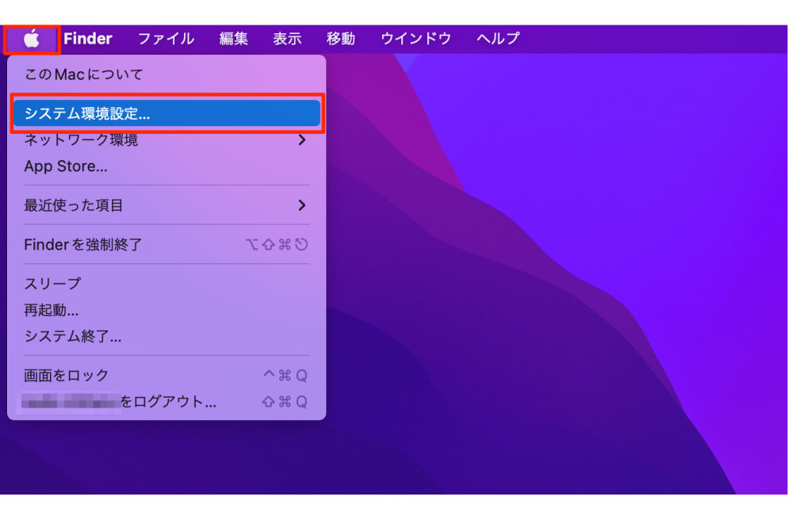812x519 pixels.
Task: Expand the ネットワーク環境 submenu arrow
Action: [301, 140]
